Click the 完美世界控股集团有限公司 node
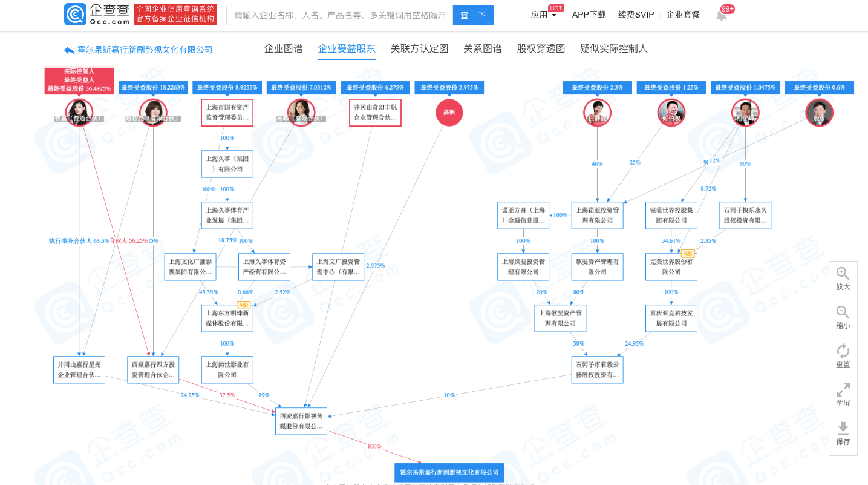 (x=671, y=216)
